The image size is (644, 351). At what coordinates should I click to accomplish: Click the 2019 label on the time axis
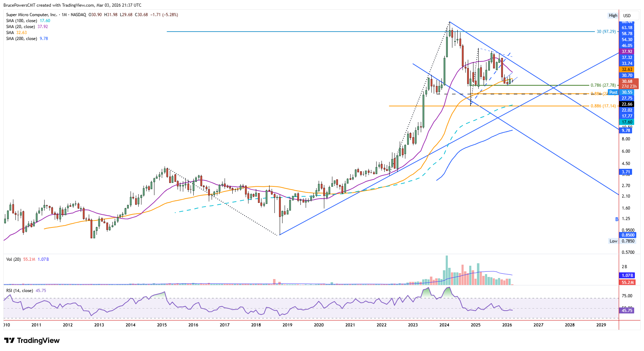point(287,325)
